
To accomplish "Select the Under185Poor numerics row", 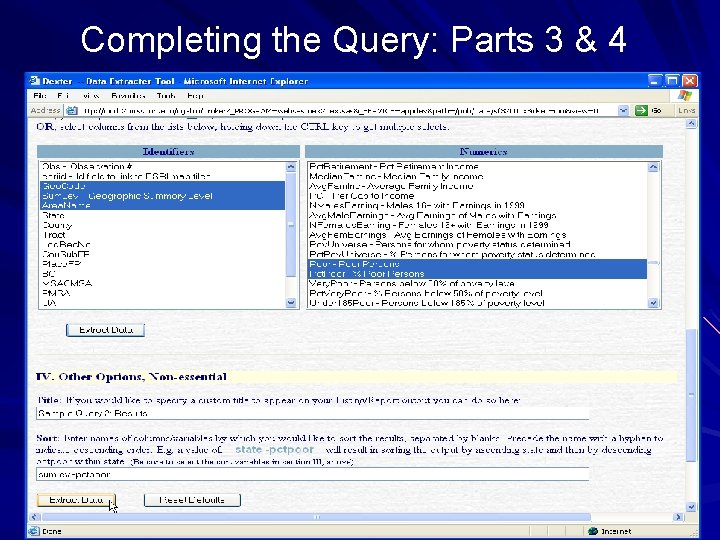I will [477, 303].
